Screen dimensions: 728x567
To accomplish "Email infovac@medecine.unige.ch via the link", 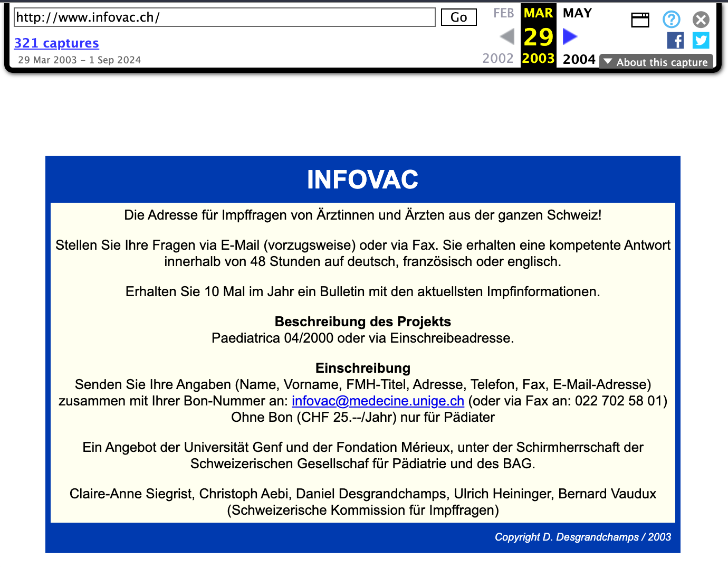I will [x=378, y=401].
